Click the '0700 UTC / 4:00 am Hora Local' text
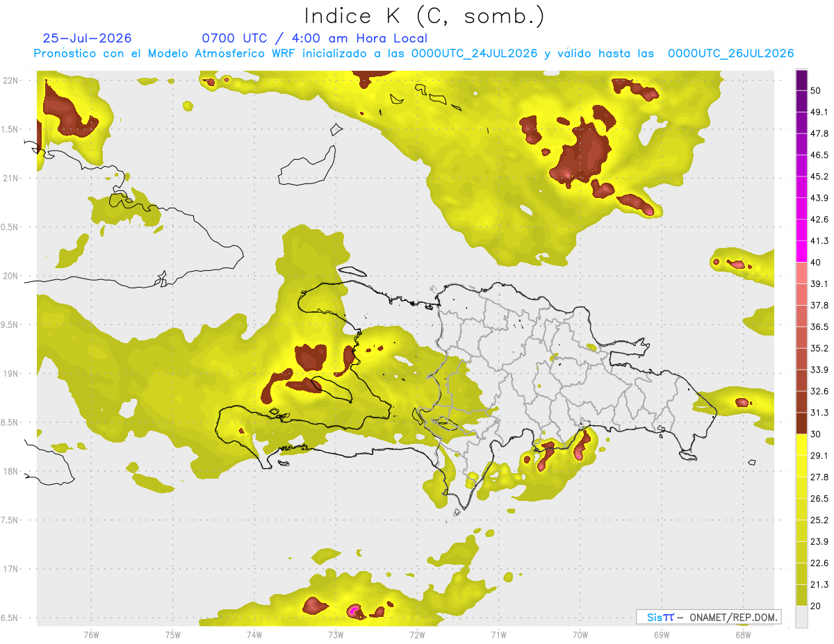834x644 pixels. point(314,38)
